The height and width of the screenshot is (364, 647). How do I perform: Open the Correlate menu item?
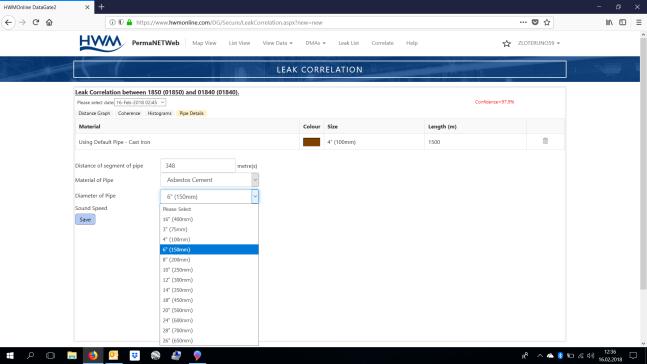click(x=383, y=43)
